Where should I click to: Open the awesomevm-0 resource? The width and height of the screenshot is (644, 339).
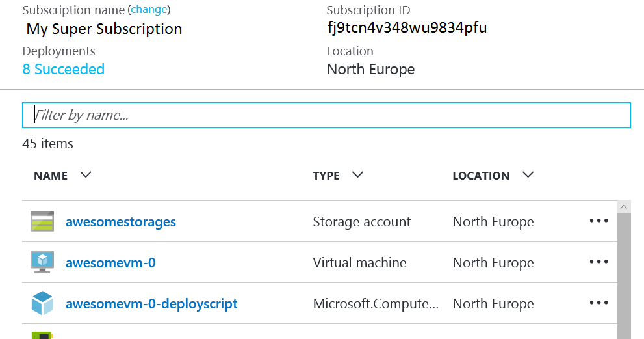[x=110, y=263]
